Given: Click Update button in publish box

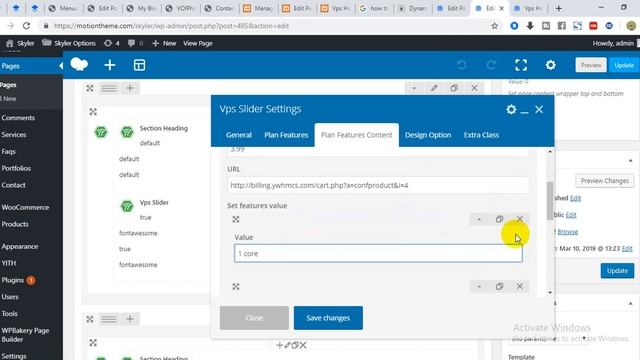Looking at the screenshot, I should point(617,271).
